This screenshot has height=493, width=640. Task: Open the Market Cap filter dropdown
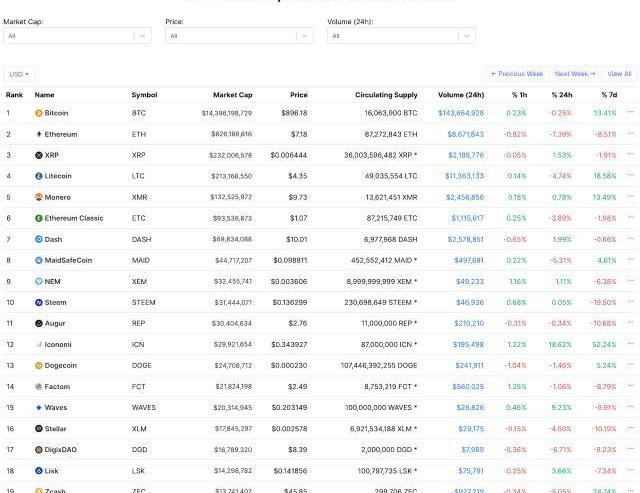click(78, 36)
